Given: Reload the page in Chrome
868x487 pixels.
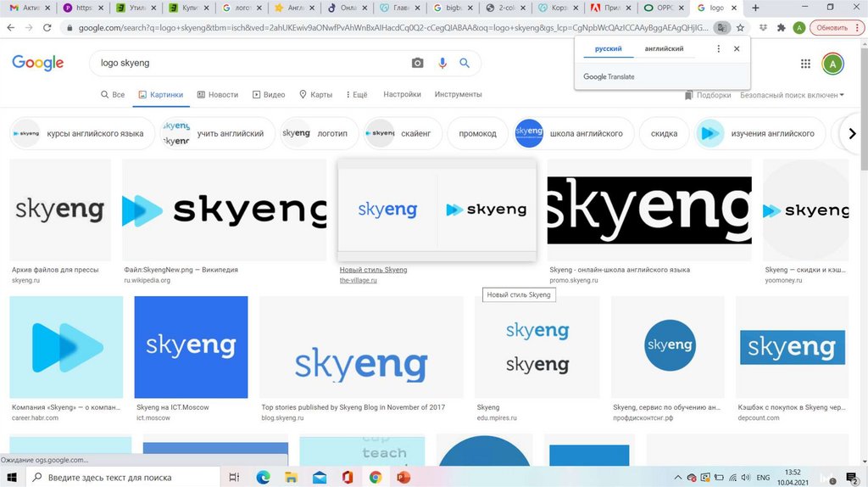Looking at the screenshot, I should coord(47,27).
